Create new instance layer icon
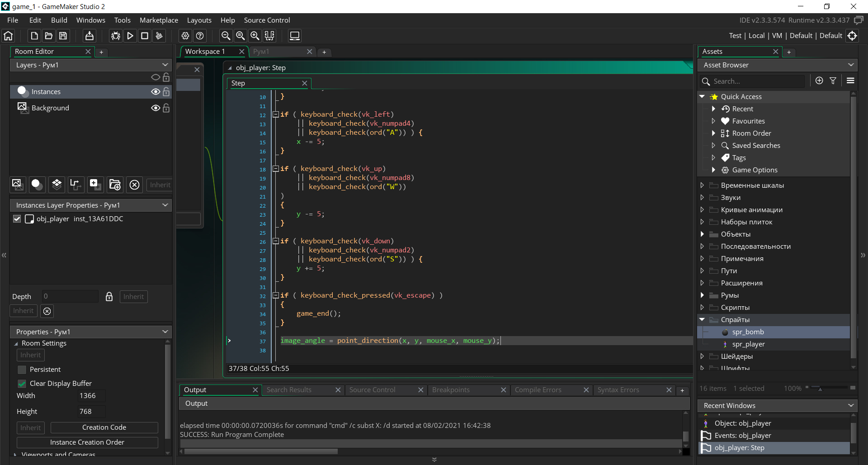Screen dimensions: 868x465 tap(37, 185)
